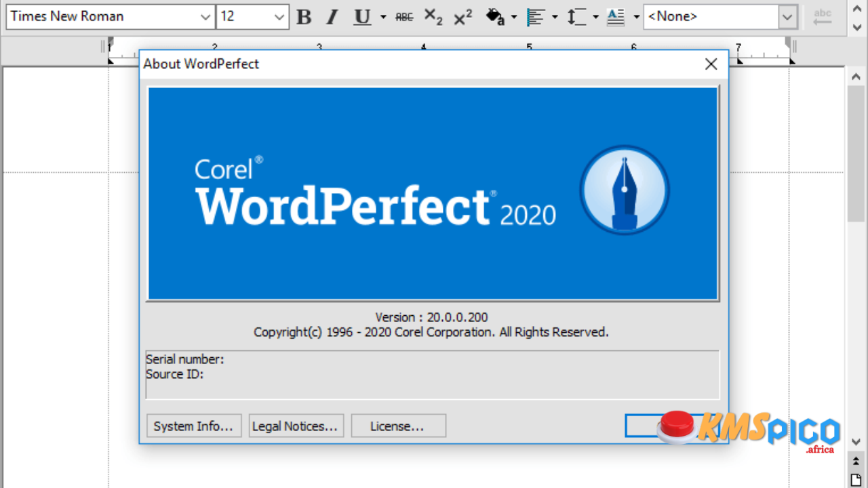Click the line spacing icon
Viewport: 868px width, 488px height.
[576, 17]
